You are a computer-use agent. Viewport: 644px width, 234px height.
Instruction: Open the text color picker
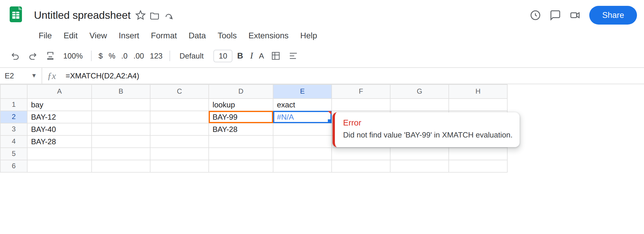261,56
